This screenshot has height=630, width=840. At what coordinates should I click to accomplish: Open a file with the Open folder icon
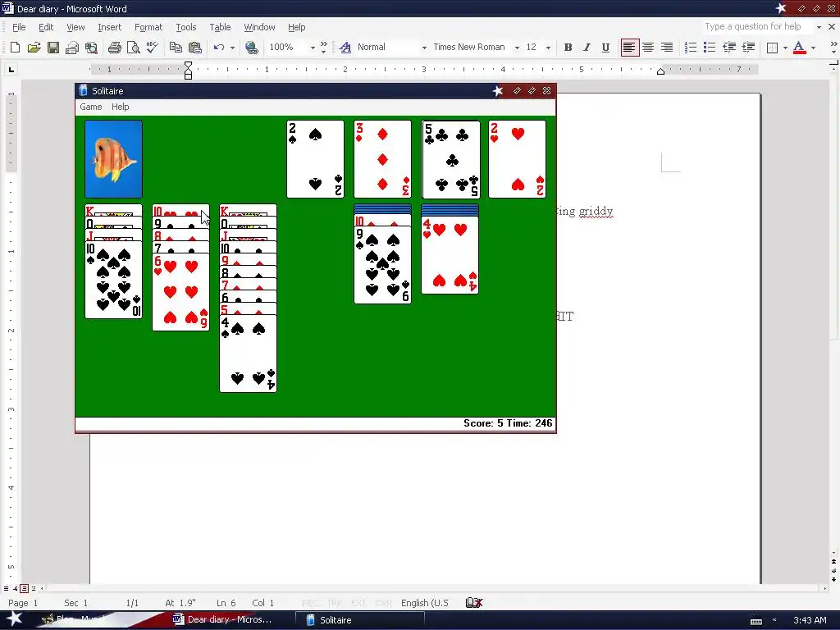(34, 47)
